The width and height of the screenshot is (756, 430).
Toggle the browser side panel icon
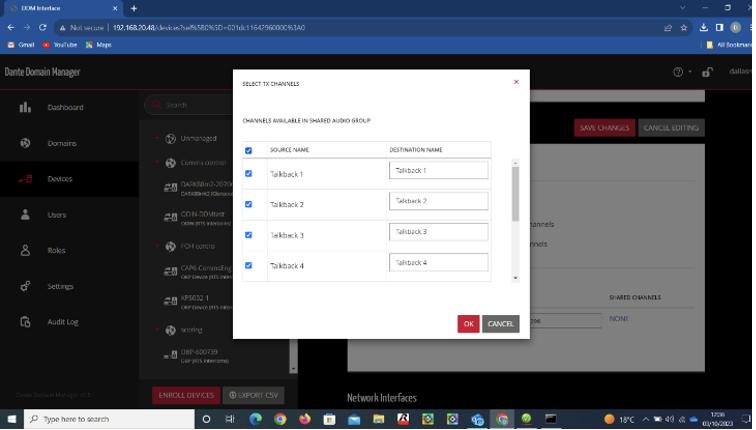pyautogui.click(x=719, y=27)
